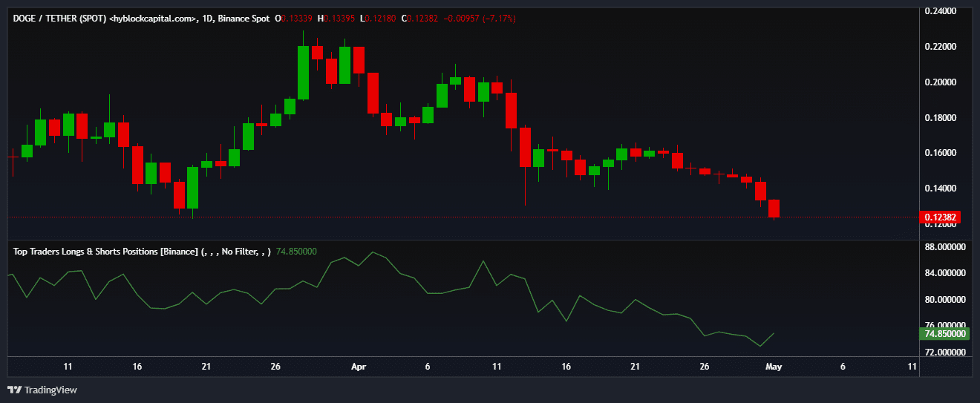Screen dimensions: 980x403
Task: Click the date 26 before May
Action: [x=705, y=367]
